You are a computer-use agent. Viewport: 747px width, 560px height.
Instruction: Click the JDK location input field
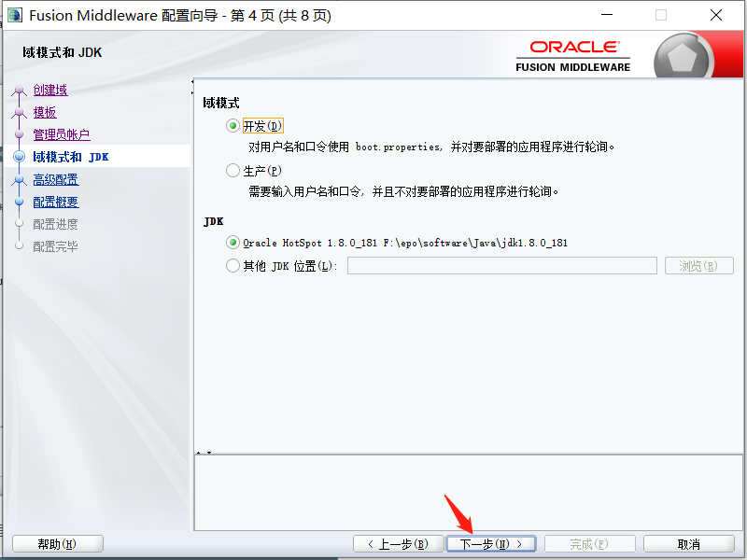(500, 265)
